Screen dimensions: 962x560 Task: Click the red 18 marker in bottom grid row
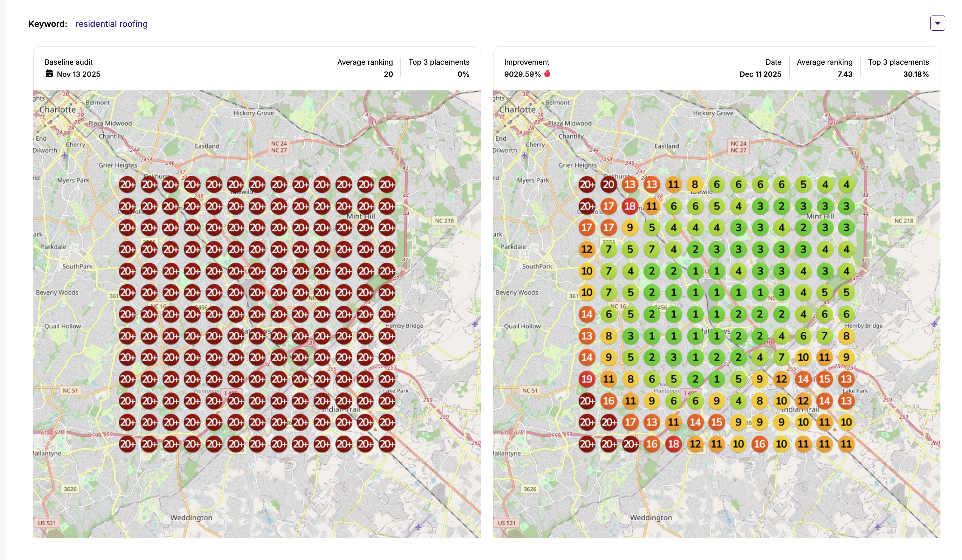pos(673,444)
